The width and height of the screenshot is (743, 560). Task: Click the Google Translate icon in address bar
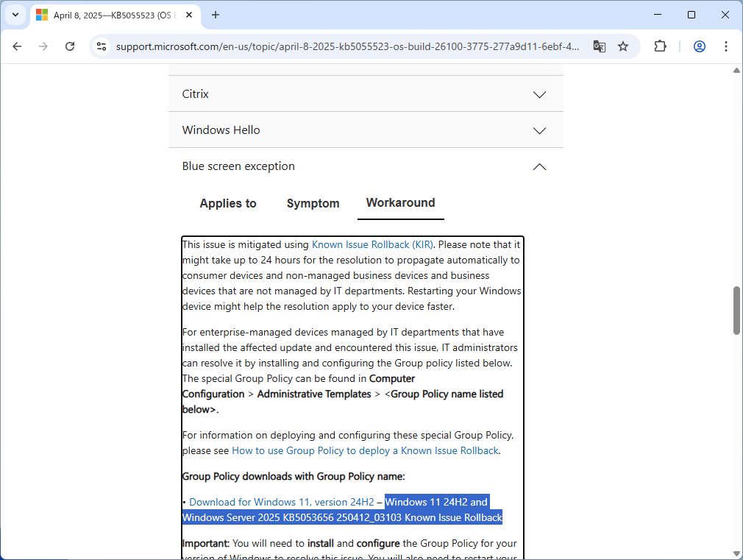tap(599, 46)
